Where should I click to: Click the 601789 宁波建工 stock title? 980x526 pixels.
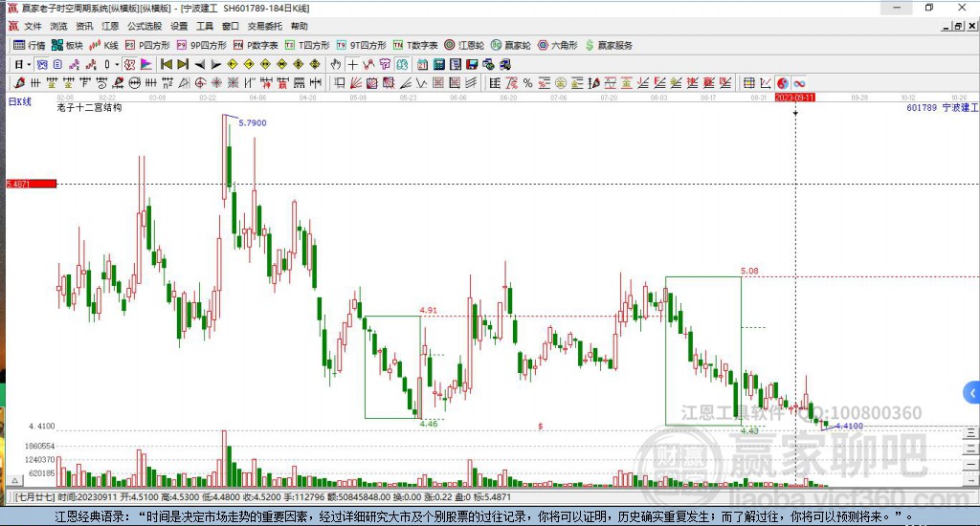[942, 107]
